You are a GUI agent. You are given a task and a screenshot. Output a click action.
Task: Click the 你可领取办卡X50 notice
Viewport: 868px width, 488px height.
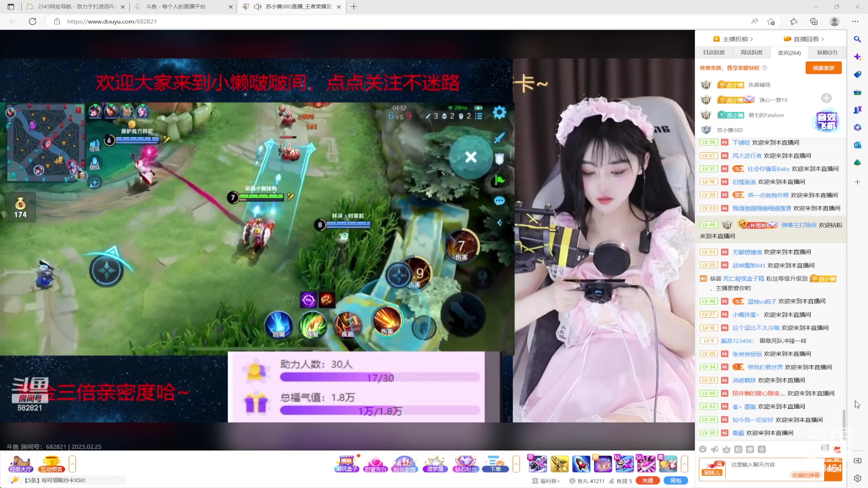tap(55, 480)
